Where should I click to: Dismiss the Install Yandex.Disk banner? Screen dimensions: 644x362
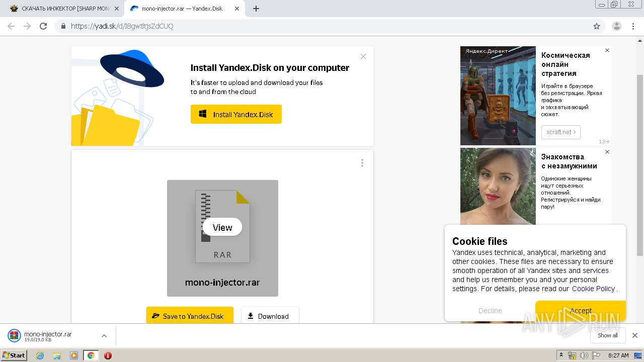click(x=363, y=56)
